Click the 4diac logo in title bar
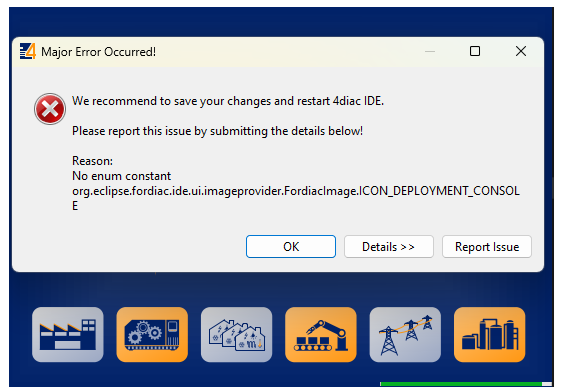 tap(28, 52)
